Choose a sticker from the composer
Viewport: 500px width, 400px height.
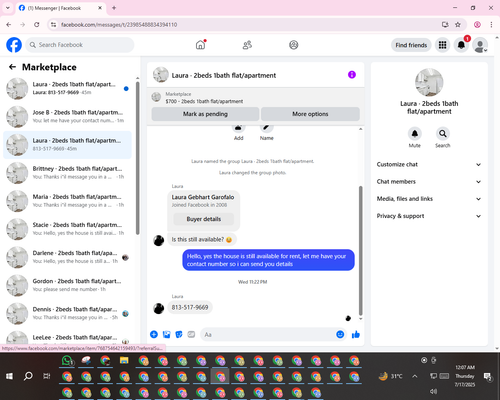[179, 334]
